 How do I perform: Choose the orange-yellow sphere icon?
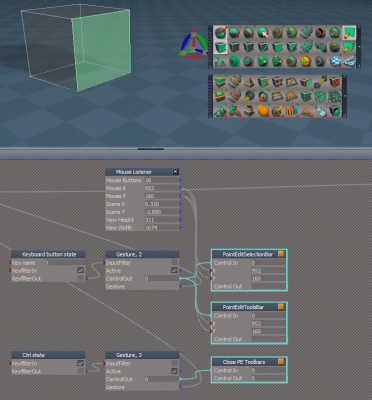306,61
